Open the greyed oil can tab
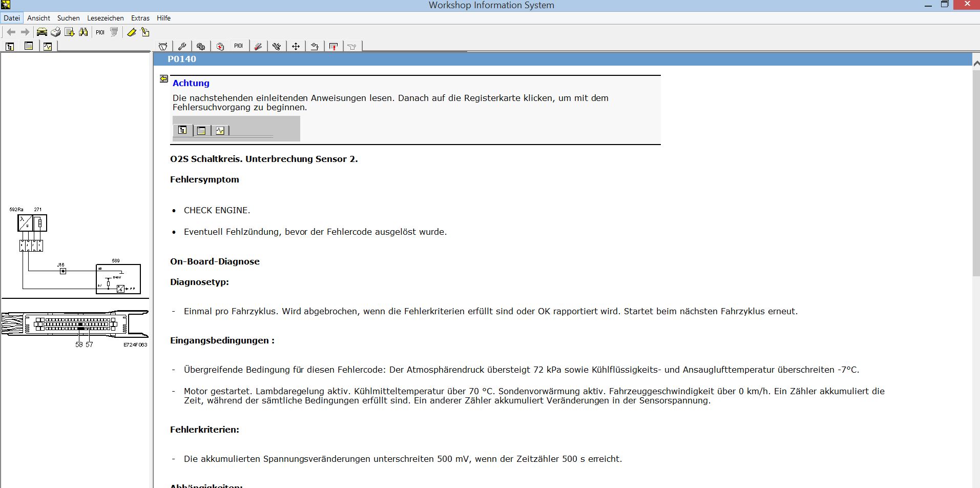Image resolution: width=980 pixels, height=488 pixels. [352, 46]
